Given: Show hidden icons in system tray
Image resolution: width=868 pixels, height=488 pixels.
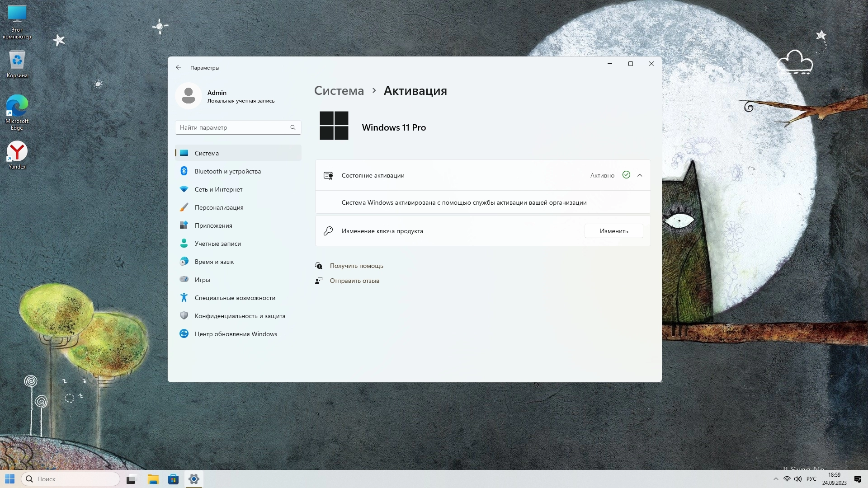Looking at the screenshot, I should pyautogui.click(x=776, y=479).
